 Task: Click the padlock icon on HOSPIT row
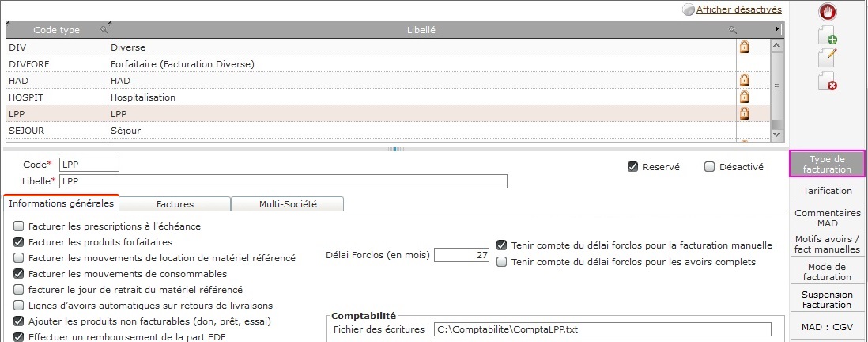(745, 97)
